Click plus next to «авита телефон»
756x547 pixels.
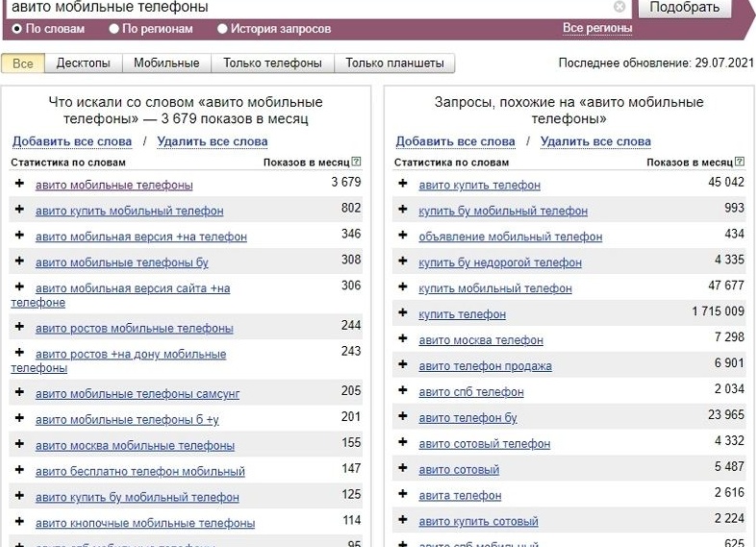(403, 493)
